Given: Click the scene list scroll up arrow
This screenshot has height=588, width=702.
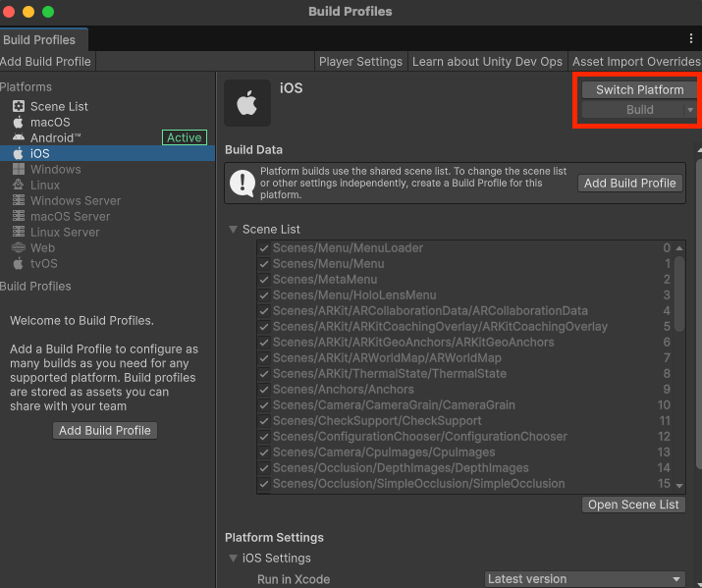Looking at the screenshot, I should (x=679, y=248).
